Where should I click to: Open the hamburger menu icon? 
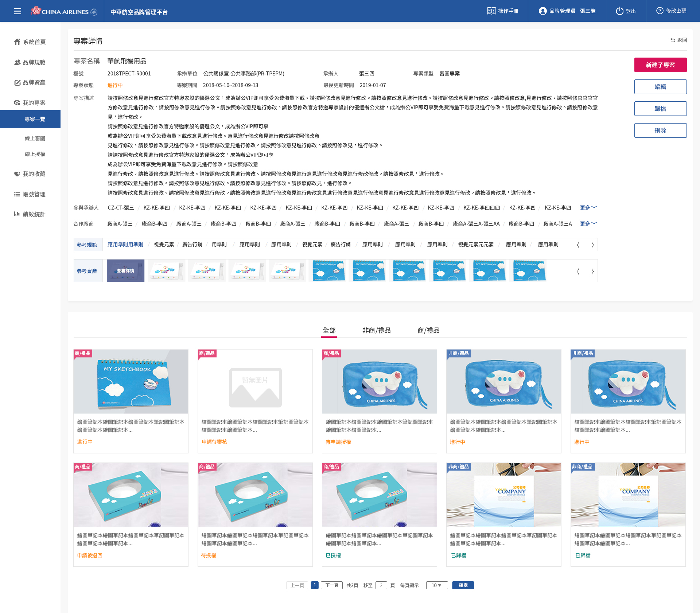17,11
